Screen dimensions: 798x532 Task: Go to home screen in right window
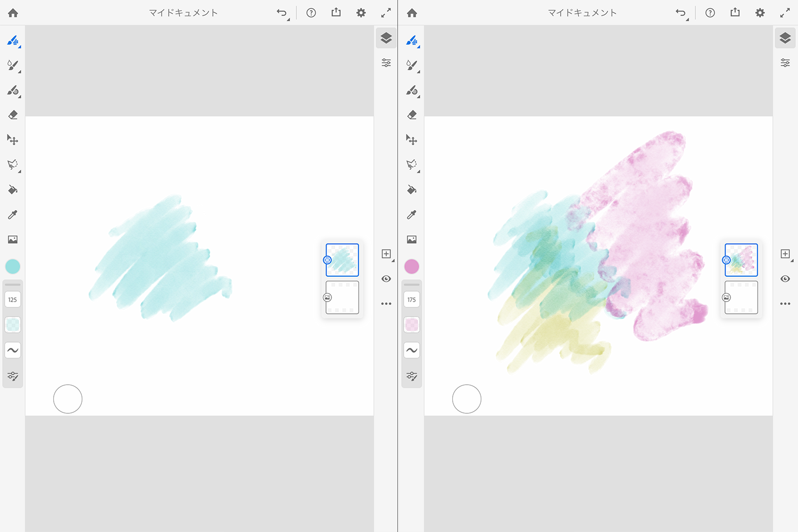[412, 13]
